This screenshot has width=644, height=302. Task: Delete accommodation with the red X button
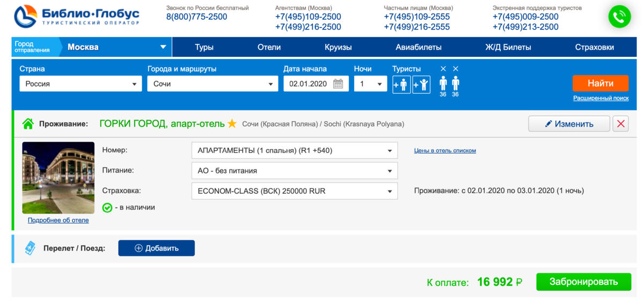click(621, 124)
